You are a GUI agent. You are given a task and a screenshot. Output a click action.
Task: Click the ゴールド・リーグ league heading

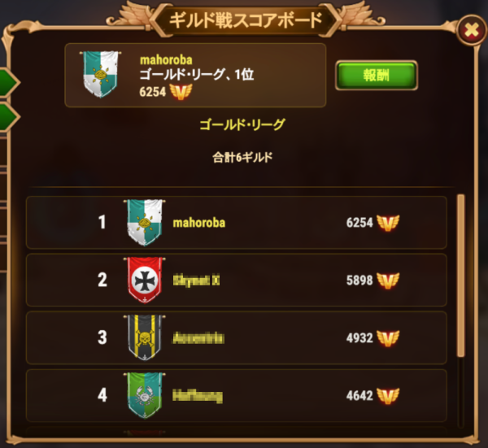242,124
